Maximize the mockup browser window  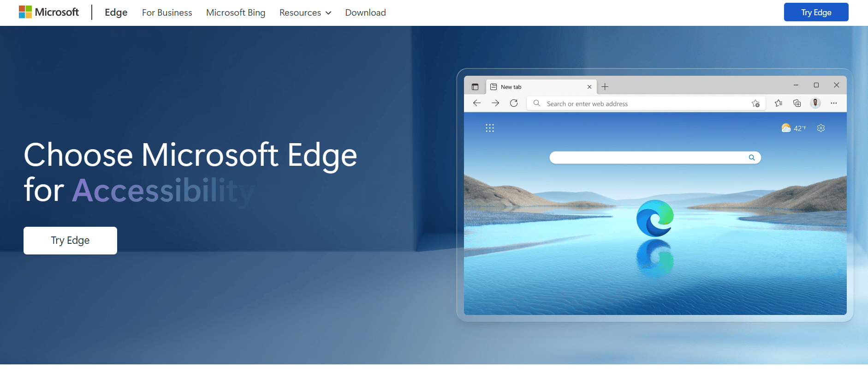816,85
